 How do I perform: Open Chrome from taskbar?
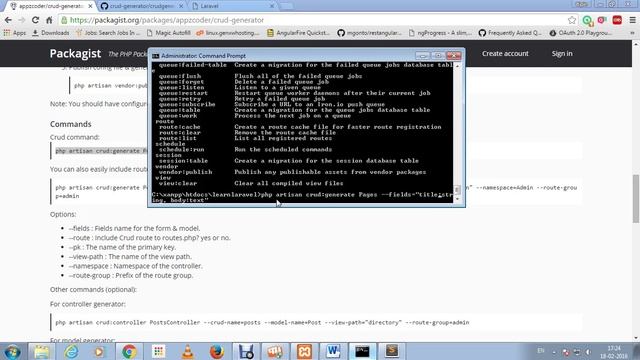click(x=129, y=351)
